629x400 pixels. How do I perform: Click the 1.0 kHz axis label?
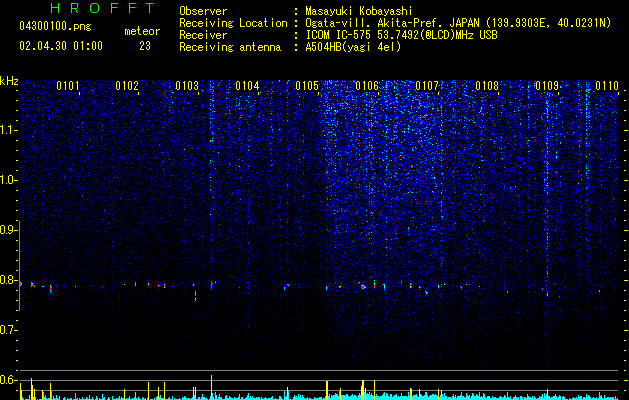tap(8, 180)
